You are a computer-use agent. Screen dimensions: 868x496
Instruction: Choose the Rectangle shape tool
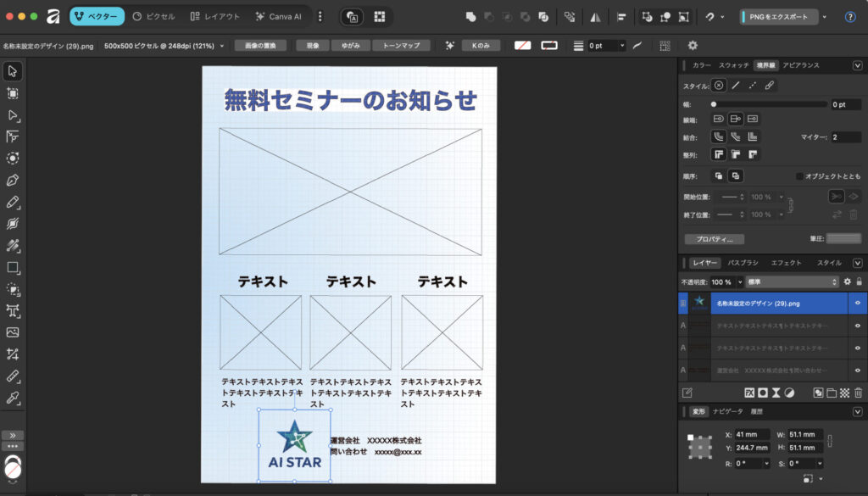[13, 267]
